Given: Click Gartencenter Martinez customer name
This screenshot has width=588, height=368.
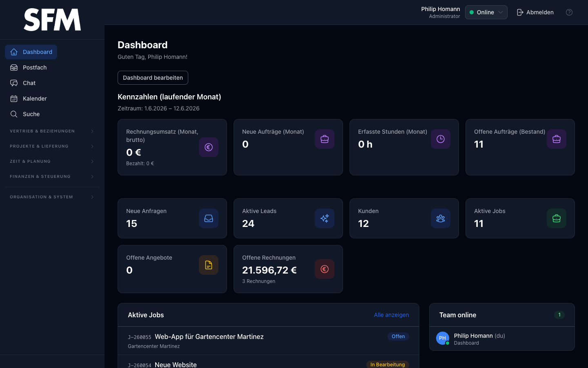Looking at the screenshot, I should [154, 346].
